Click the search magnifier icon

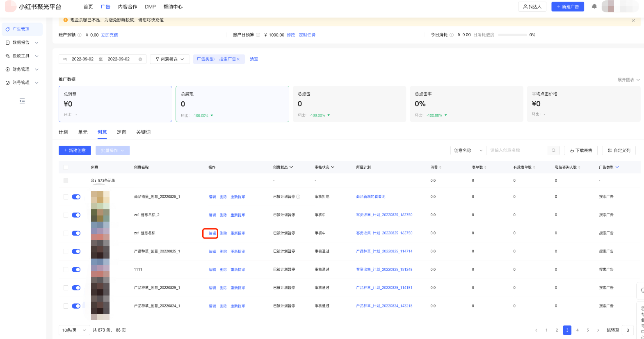(553, 151)
